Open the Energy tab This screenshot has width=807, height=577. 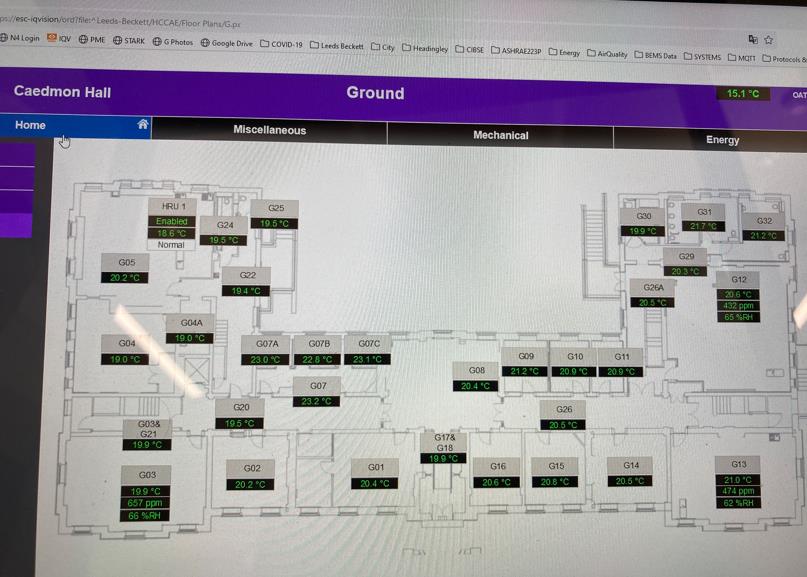[722, 140]
